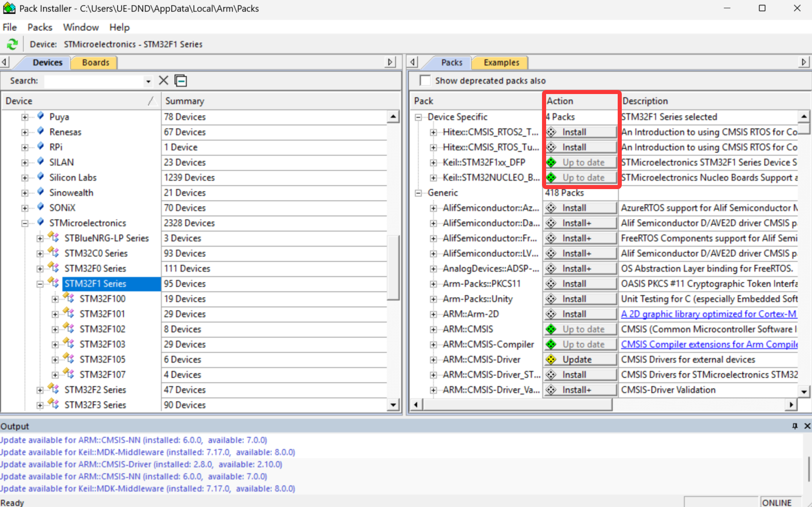The image size is (812, 507).
Task: Click green up-to-date icon for ARM::CMSIS
Action: (x=551, y=329)
